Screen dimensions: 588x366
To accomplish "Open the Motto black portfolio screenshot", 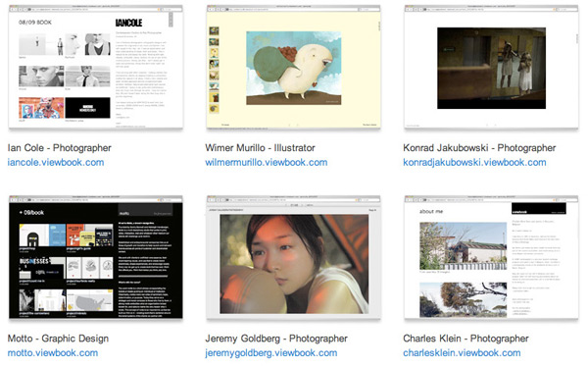I will [x=96, y=257].
